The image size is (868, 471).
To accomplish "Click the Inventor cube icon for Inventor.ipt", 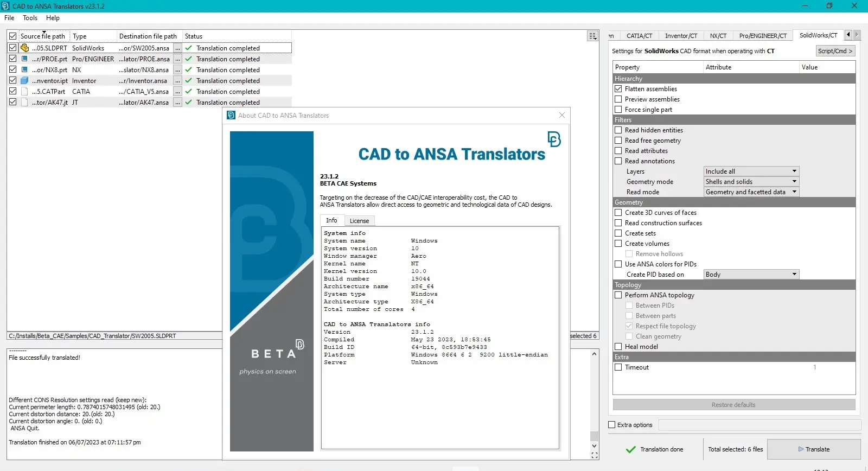I will click(24, 80).
